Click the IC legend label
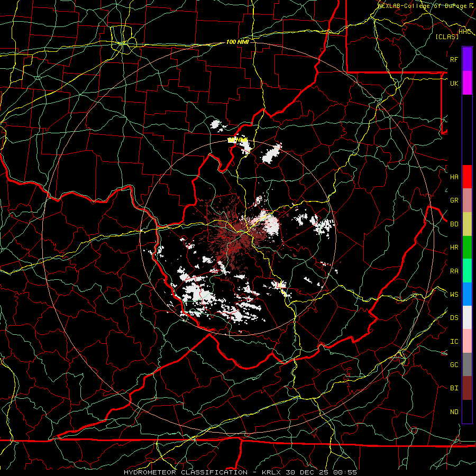This screenshot has height=476, width=476. [x=454, y=342]
